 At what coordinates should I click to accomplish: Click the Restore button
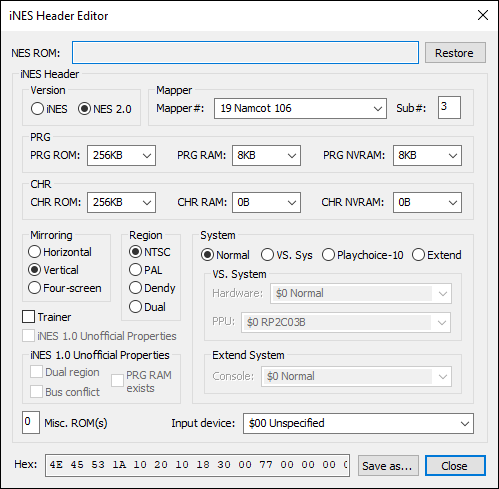455,53
